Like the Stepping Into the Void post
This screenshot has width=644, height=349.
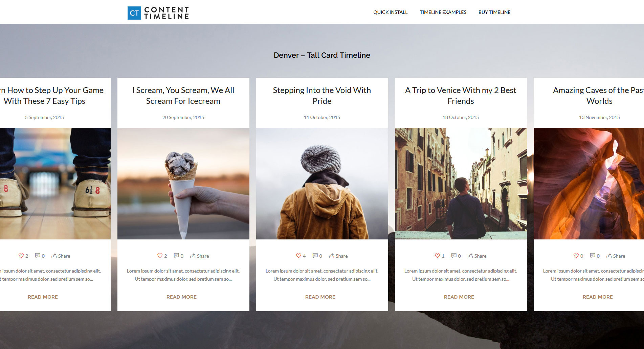pos(298,256)
